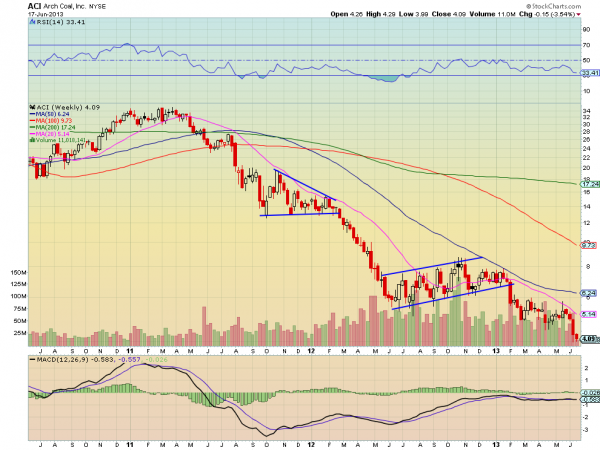Click the RSI(14) 33.41 indicator label
Screen dimensions: 600x450
click(58, 22)
